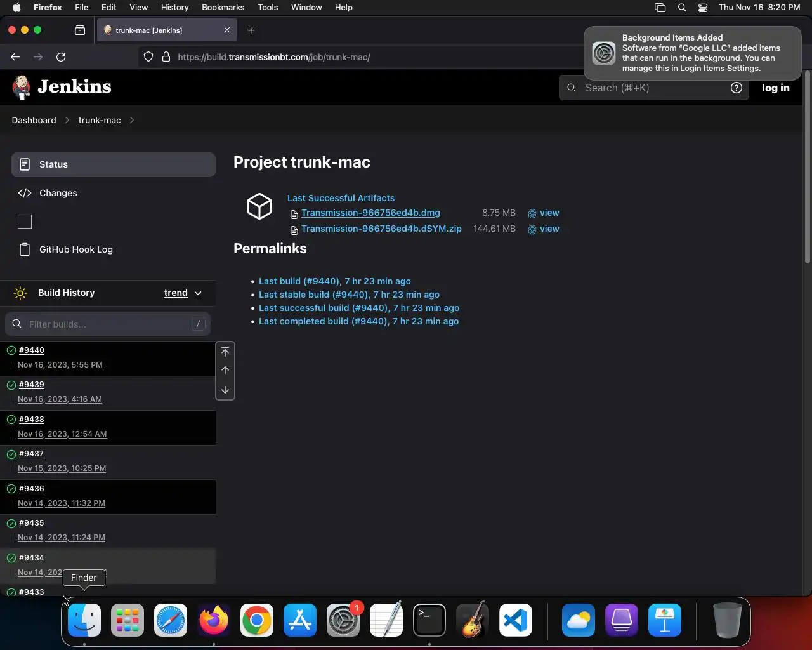Open the Tools menu
This screenshot has height=650, width=812.
pos(268,8)
